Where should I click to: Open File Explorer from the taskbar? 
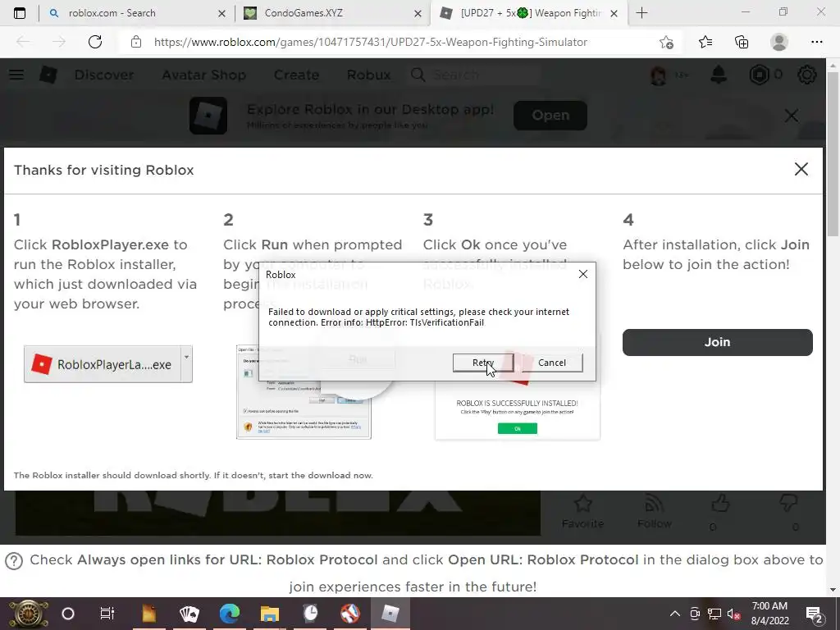(x=269, y=614)
